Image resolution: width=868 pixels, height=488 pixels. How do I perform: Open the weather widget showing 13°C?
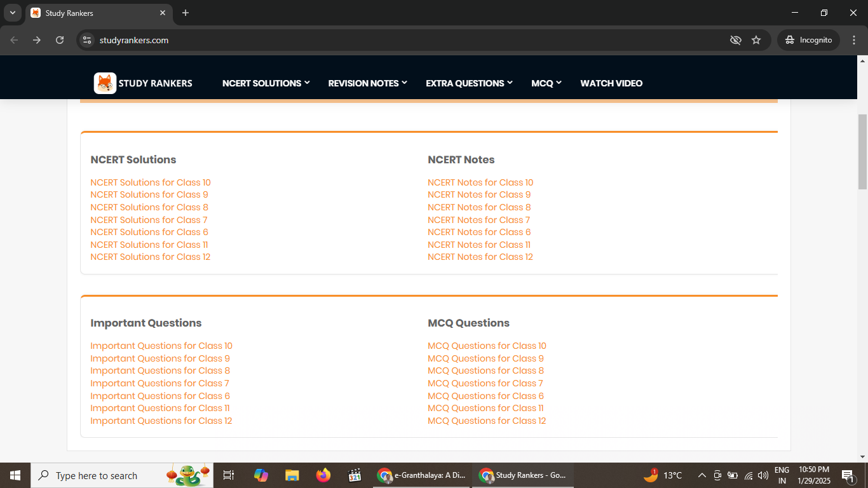[x=663, y=475]
